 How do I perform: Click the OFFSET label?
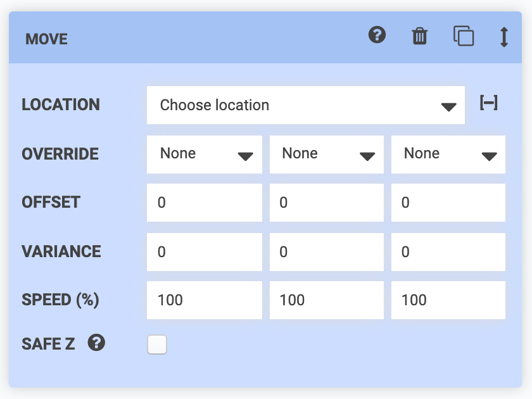[51, 202]
